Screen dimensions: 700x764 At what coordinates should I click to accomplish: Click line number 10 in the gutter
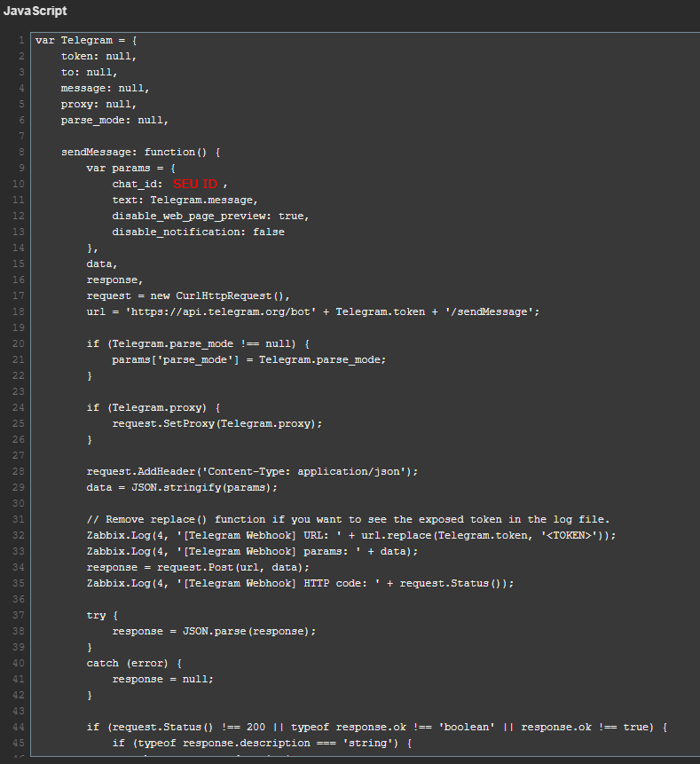19,184
